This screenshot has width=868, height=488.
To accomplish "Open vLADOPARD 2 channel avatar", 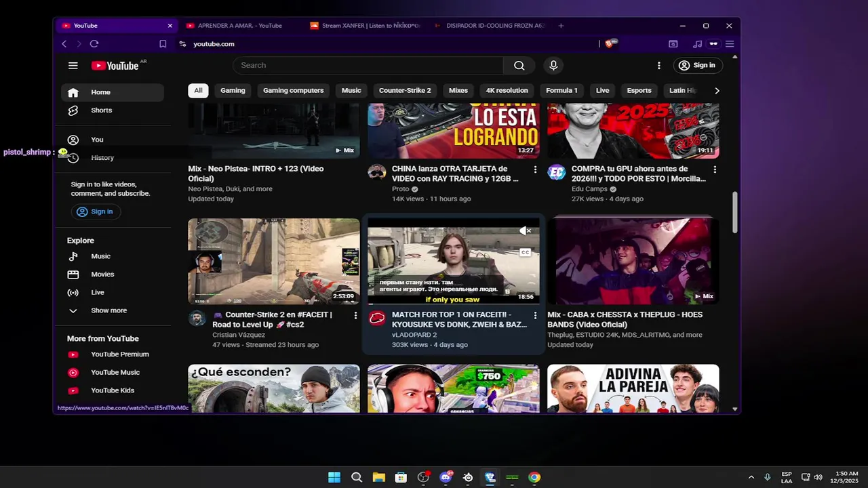I will 377,318.
